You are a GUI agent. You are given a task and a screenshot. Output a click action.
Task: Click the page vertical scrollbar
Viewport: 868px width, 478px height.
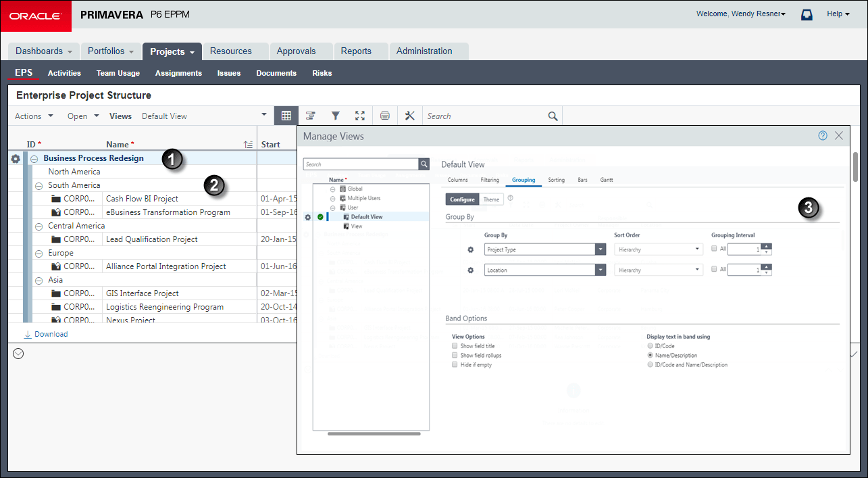[856, 166]
